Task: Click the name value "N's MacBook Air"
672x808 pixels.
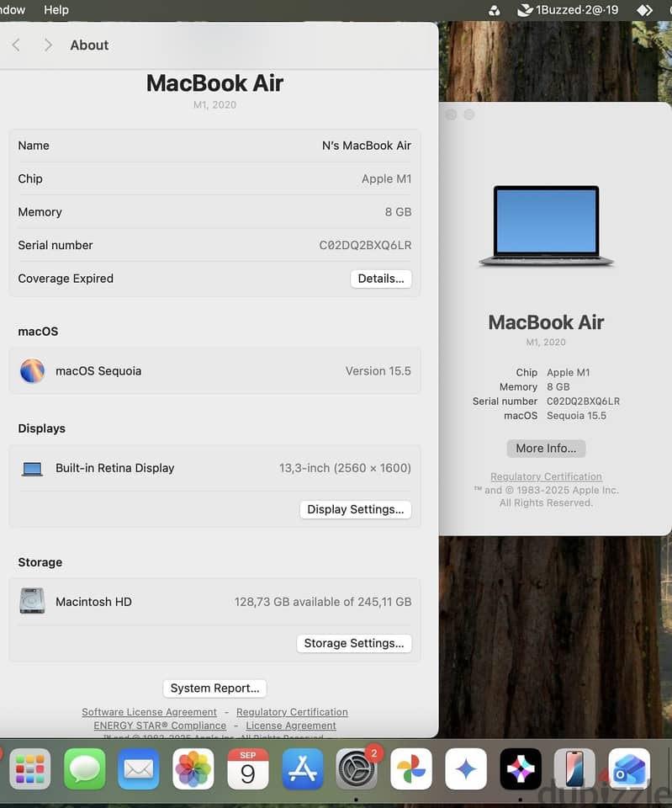Action: point(367,146)
